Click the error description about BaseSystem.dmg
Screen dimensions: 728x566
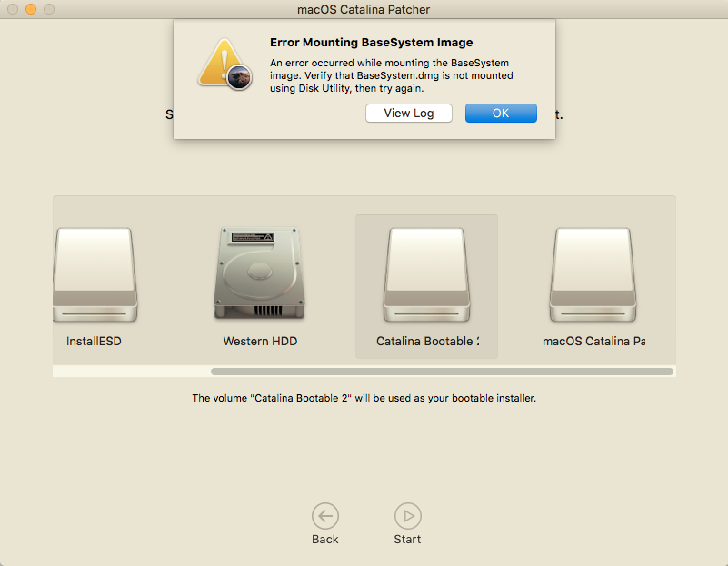click(392, 75)
